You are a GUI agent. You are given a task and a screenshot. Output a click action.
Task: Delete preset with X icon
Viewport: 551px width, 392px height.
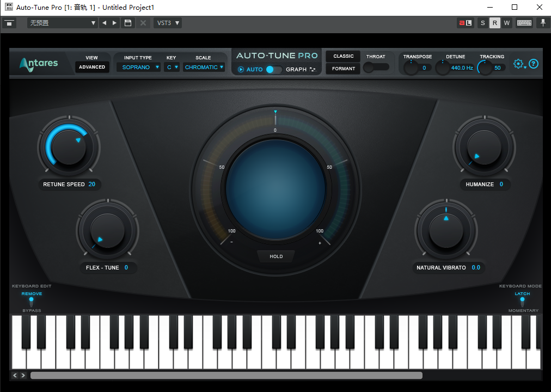tap(143, 23)
